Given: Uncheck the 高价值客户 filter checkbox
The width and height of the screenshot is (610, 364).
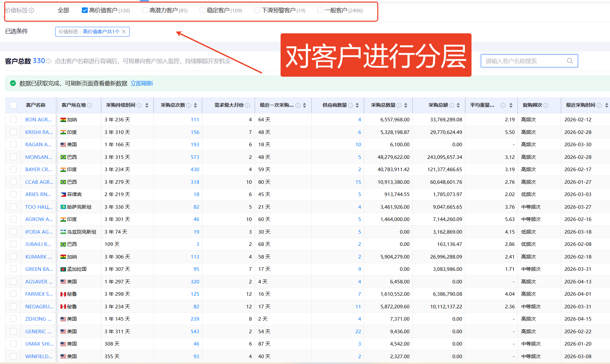Looking at the screenshot, I should tap(85, 10).
